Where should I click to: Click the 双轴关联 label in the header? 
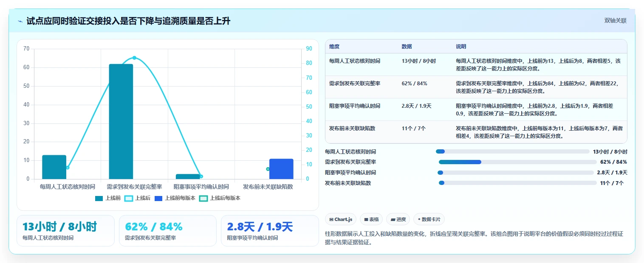(616, 21)
